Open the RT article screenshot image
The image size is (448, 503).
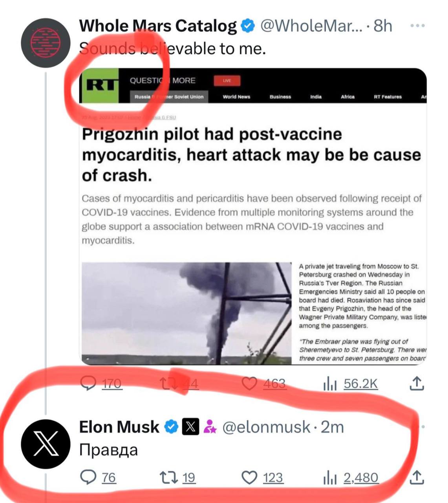pos(253,217)
